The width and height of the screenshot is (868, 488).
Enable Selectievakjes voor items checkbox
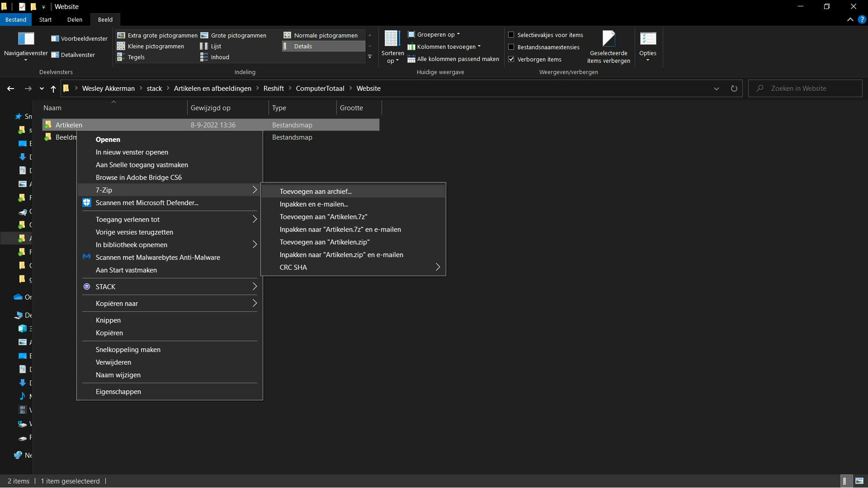click(x=511, y=35)
